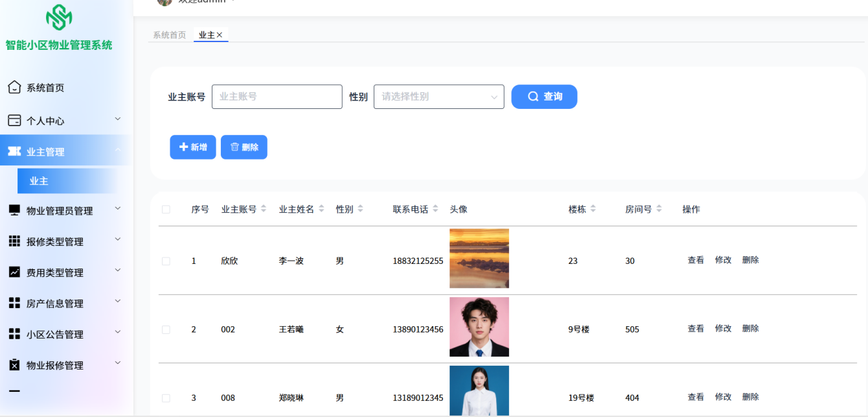Click the chart icon beside 费用类型管理

click(x=14, y=272)
